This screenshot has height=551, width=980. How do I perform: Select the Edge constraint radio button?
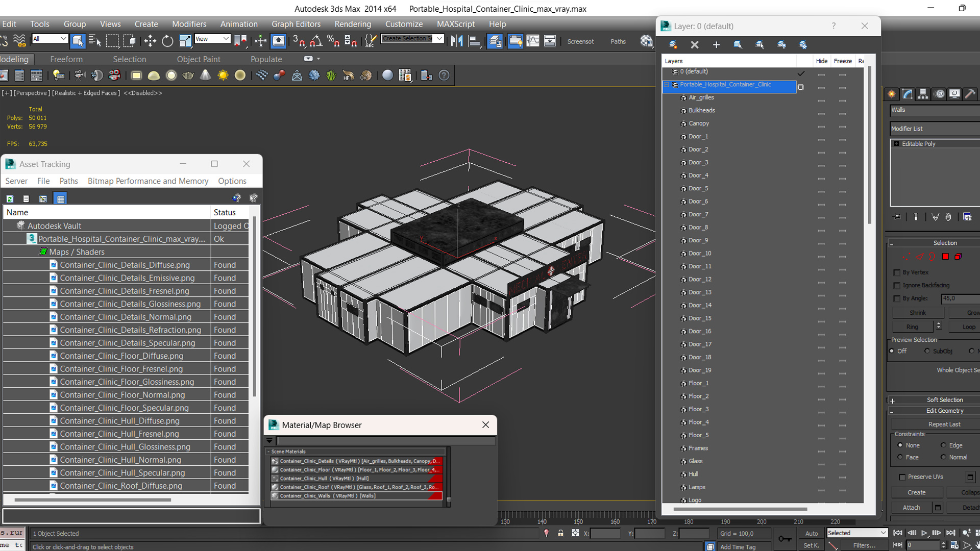point(943,445)
